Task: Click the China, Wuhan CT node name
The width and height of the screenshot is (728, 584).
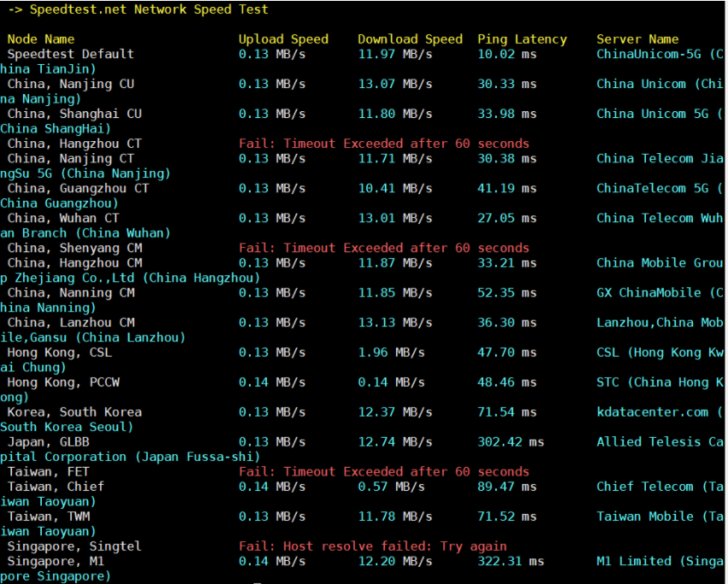Action: (x=63, y=218)
